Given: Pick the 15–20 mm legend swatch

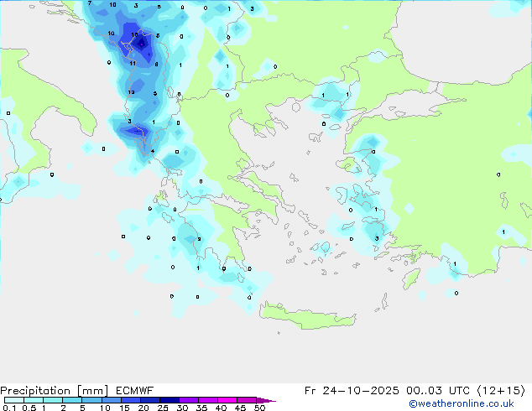Looking at the screenshot, I should [130, 400].
